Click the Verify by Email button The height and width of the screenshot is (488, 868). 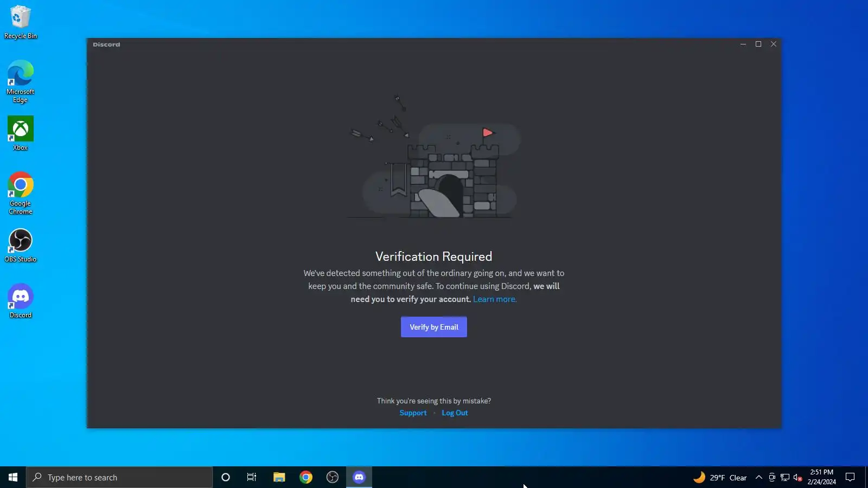[x=433, y=327]
